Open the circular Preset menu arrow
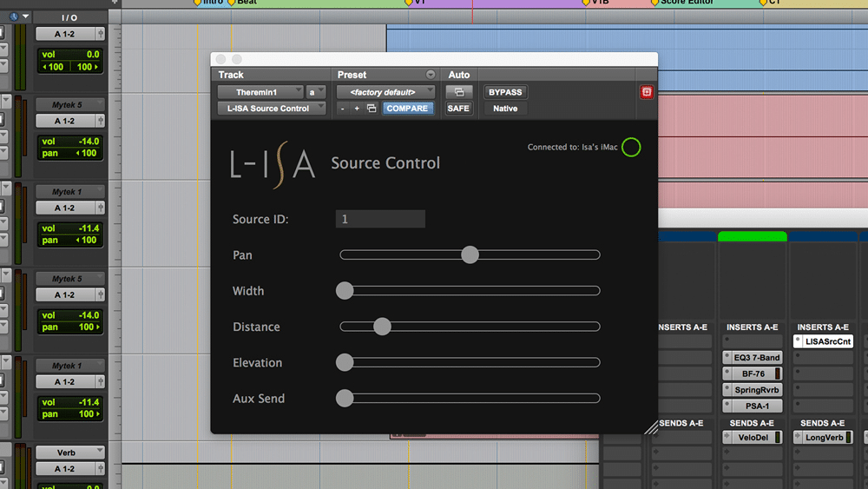This screenshot has width=868, height=489. tap(430, 75)
